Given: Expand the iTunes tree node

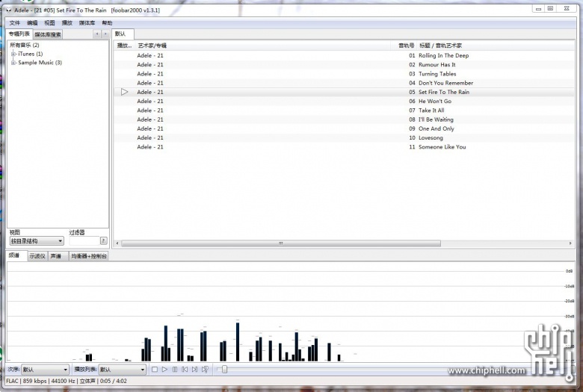Looking at the screenshot, I should point(13,54).
